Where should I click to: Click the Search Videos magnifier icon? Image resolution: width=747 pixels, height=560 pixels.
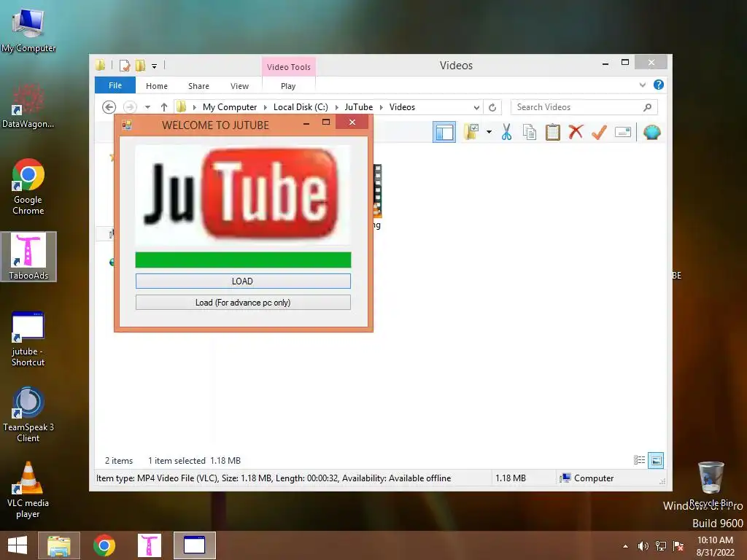pyautogui.click(x=647, y=107)
